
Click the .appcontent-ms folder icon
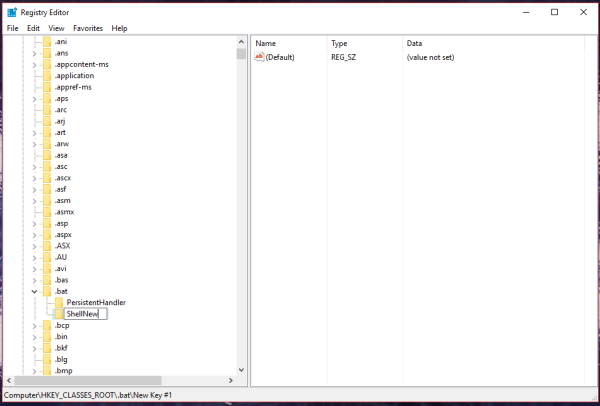click(x=47, y=64)
